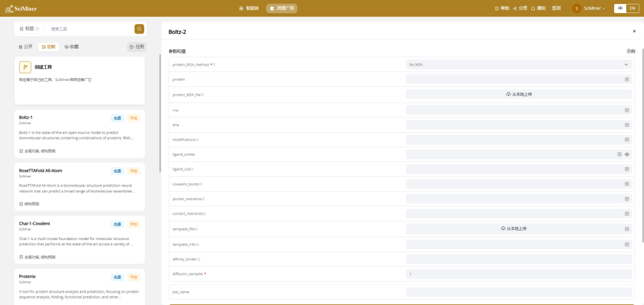Click the diffusion_samples input field
Image resolution: width=644 pixels, height=305 pixels.
click(x=518, y=274)
